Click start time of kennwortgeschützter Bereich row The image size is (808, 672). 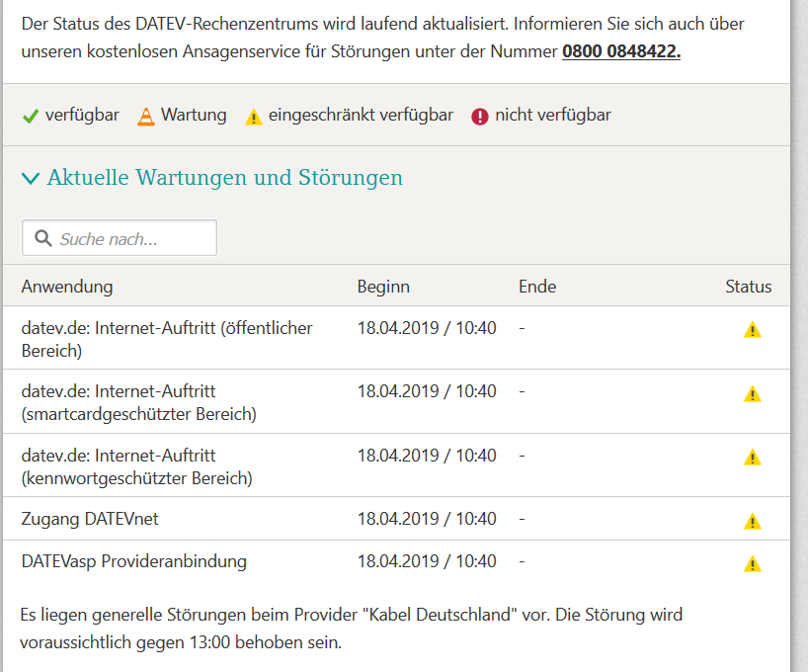point(427,456)
